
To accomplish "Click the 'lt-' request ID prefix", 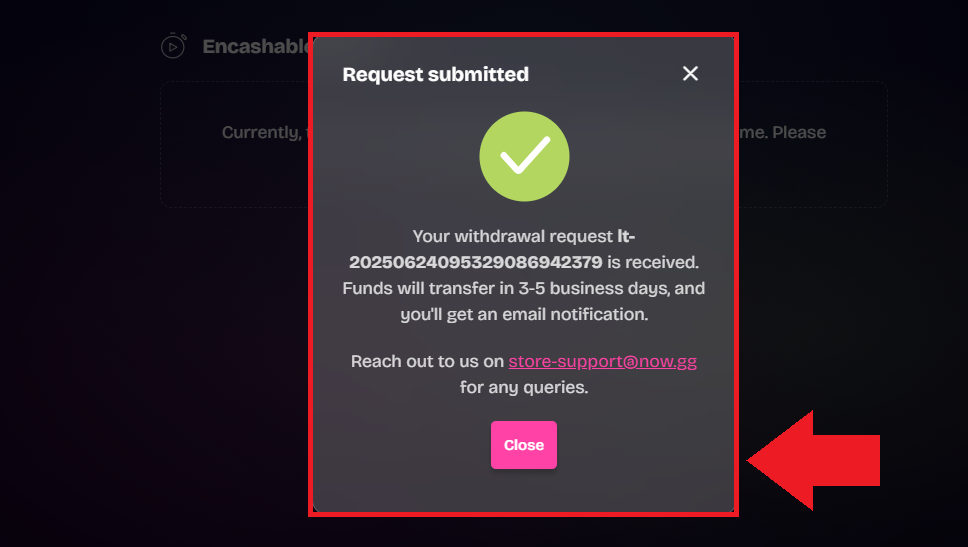I will pos(626,236).
